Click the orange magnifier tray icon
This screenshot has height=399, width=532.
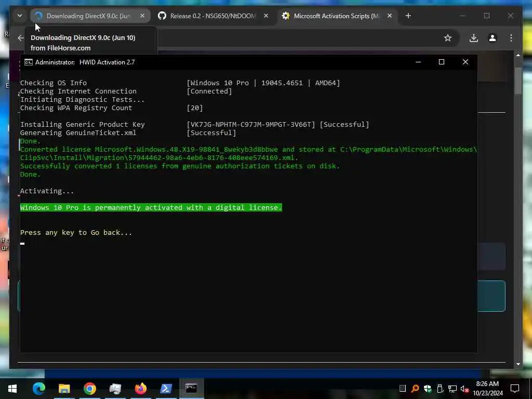click(415, 389)
